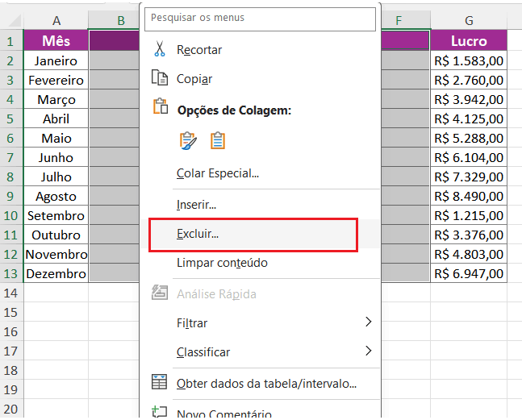The width and height of the screenshot is (522, 420).
Task: Select column A header
Action: [56, 21]
